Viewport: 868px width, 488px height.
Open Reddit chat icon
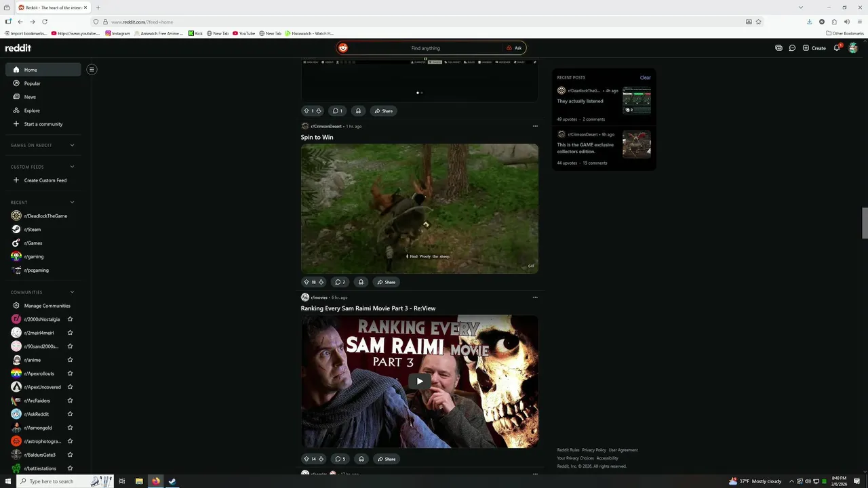(792, 48)
